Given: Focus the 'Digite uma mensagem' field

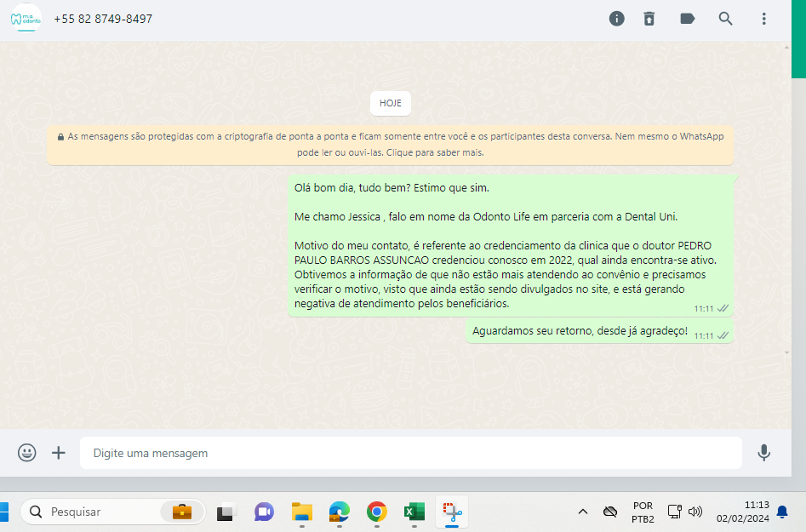Looking at the screenshot, I should pos(411,453).
